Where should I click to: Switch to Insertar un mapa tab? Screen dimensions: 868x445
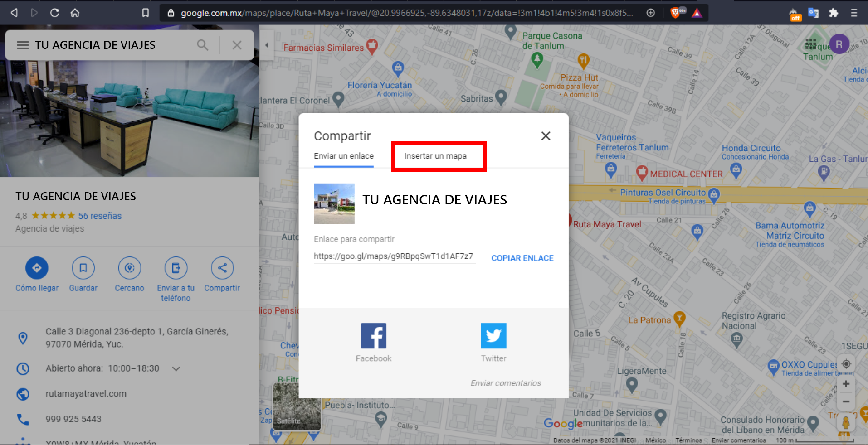click(435, 156)
